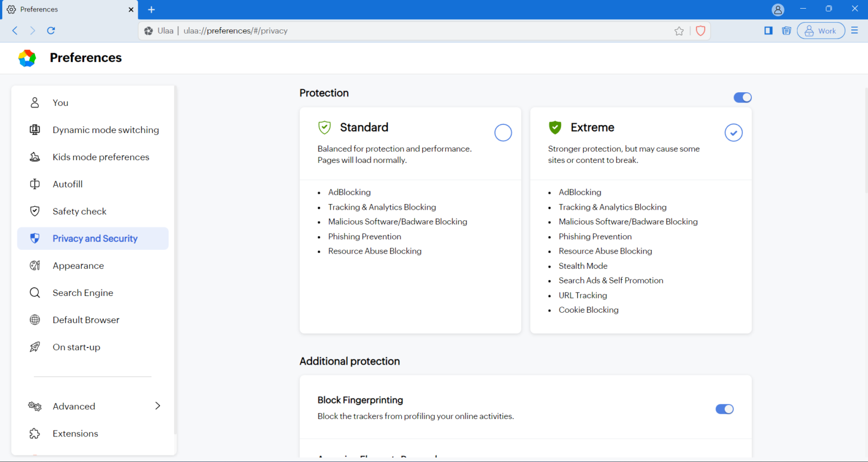This screenshot has width=868, height=462.
Task: Open the side panel icon in toolbar
Action: [x=768, y=30]
